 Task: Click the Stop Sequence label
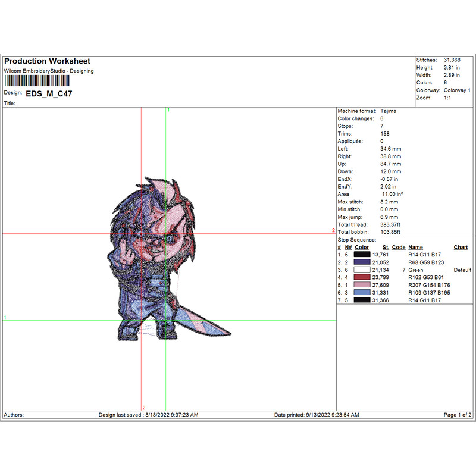click(357, 240)
